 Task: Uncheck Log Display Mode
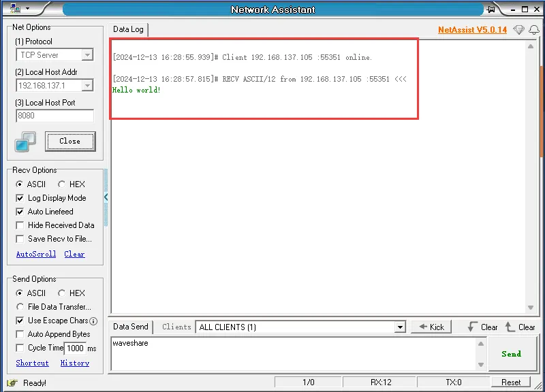click(x=20, y=198)
